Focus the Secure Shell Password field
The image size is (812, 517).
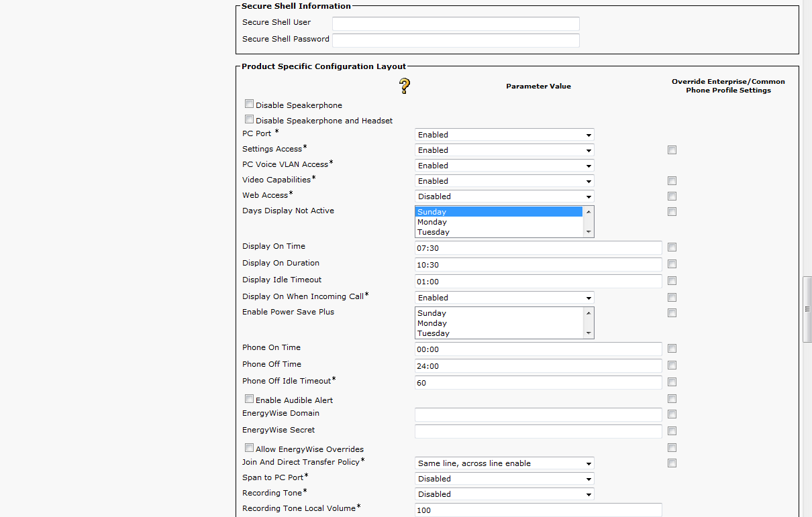(456, 40)
